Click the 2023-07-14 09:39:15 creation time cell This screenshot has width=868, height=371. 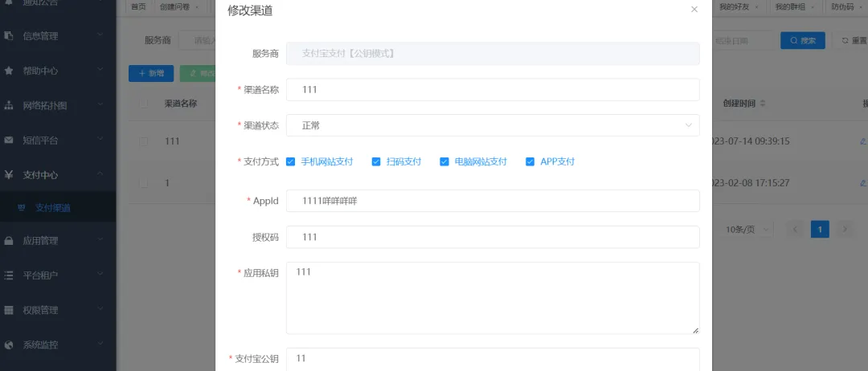[751, 141]
